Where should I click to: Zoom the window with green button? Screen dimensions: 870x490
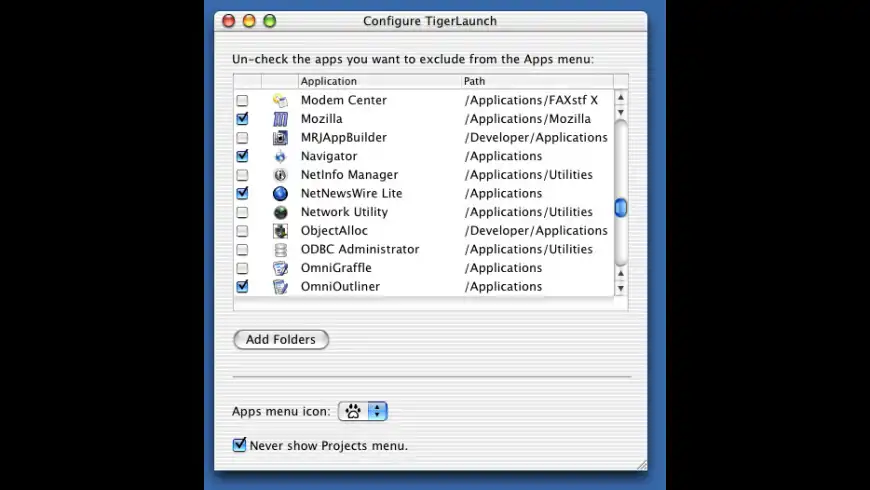tap(270, 21)
